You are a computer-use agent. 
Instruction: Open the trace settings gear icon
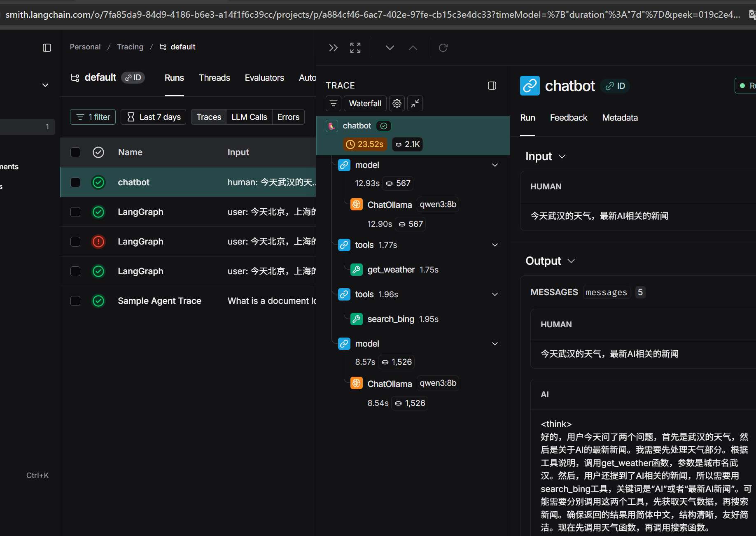tap(397, 103)
